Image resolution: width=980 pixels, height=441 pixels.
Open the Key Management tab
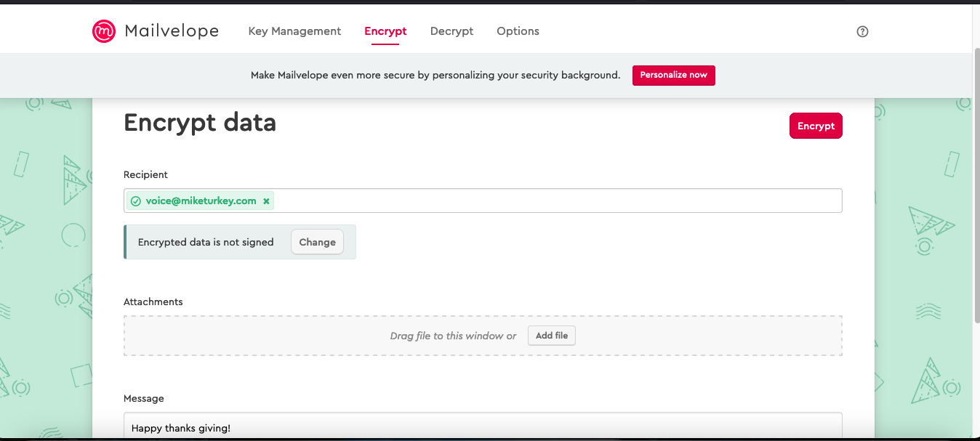point(294,31)
